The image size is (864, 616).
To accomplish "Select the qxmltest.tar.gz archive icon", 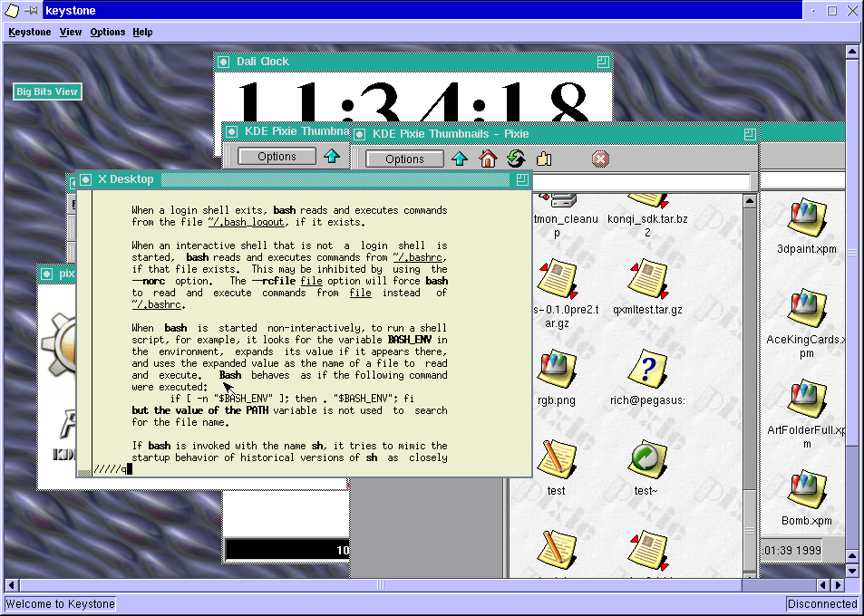I will (x=647, y=279).
